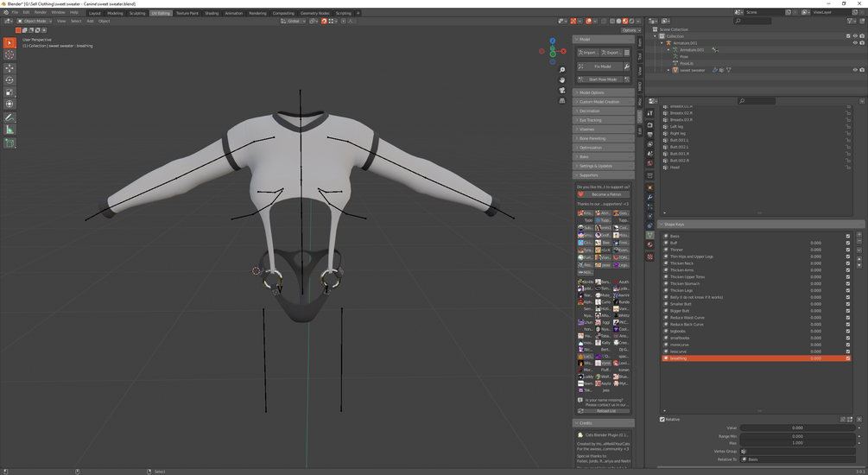The height and width of the screenshot is (475, 868).
Task: Click the pan view hand icon
Action: pyautogui.click(x=562, y=79)
